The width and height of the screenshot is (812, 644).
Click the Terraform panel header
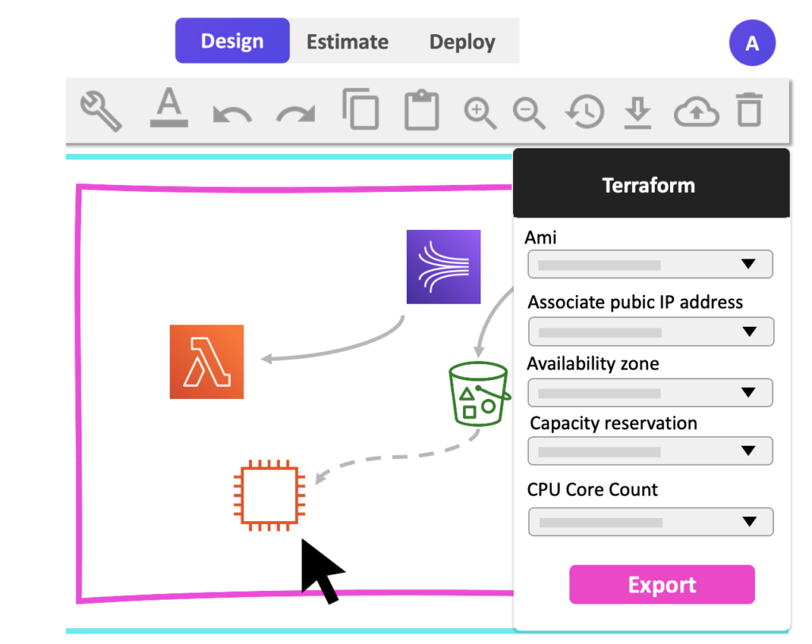click(x=651, y=183)
